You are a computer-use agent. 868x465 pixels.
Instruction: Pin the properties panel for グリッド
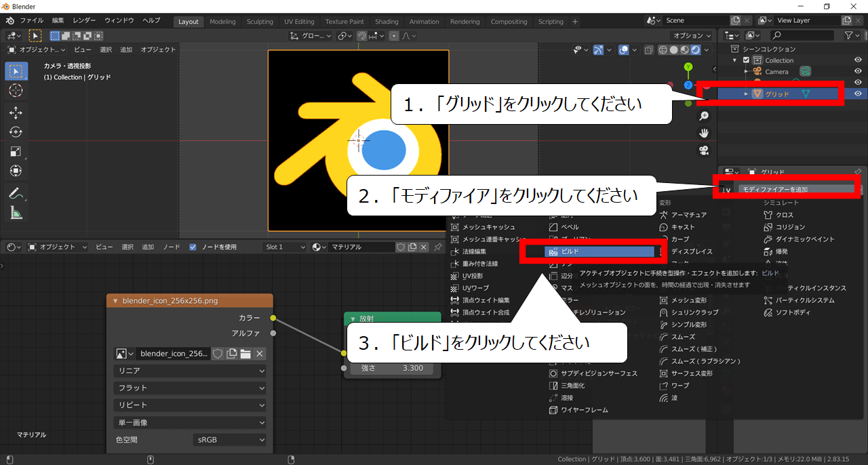pyautogui.click(x=859, y=172)
